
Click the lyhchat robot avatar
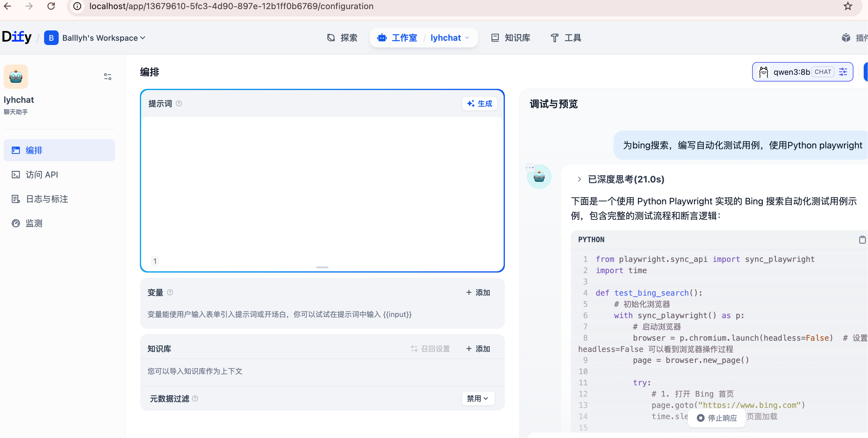point(16,76)
